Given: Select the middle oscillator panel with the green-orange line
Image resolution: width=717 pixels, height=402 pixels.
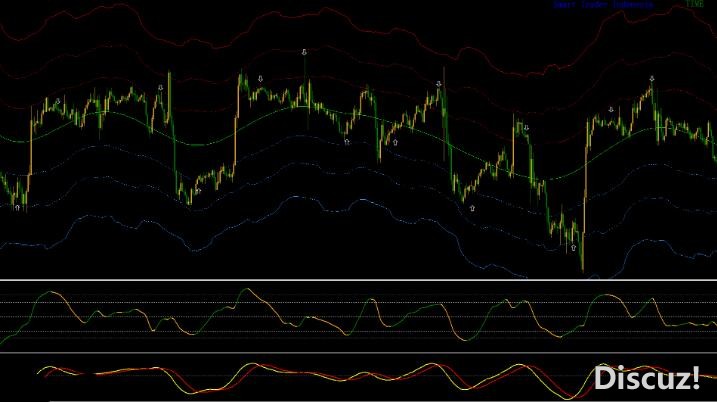Looking at the screenshot, I should click(x=358, y=316).
